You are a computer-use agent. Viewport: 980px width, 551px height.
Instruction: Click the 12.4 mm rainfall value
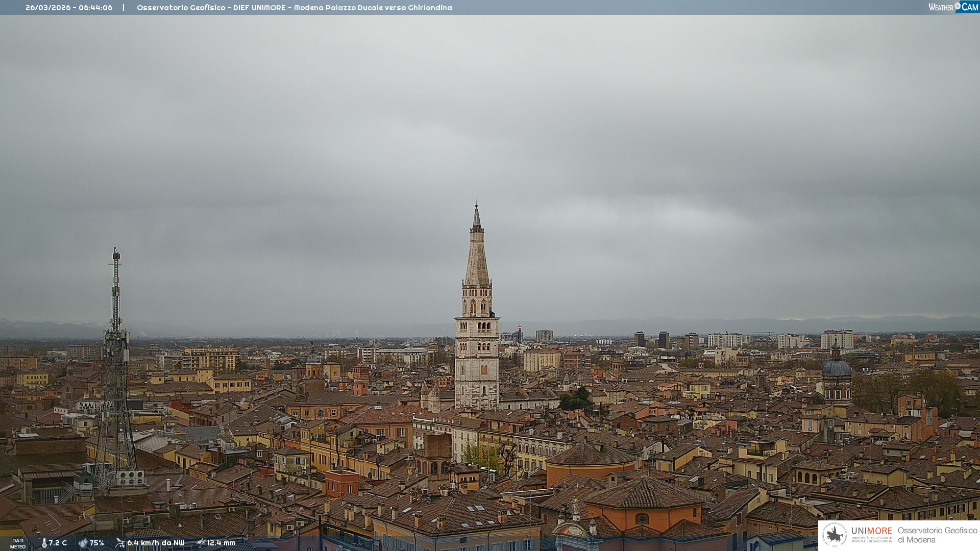[222, 543]
